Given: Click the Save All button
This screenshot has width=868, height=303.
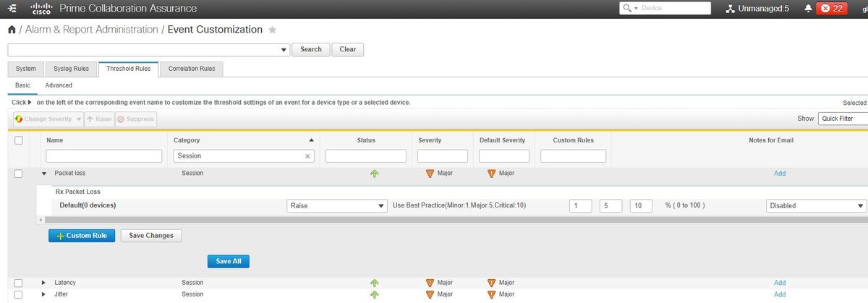Looking at the screenshot, I should point(229,261).
